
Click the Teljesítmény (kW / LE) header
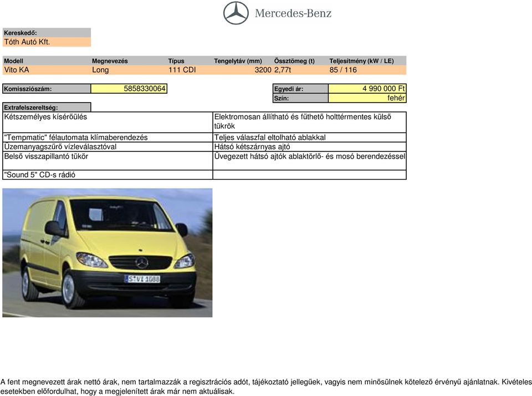coord(361,61)
